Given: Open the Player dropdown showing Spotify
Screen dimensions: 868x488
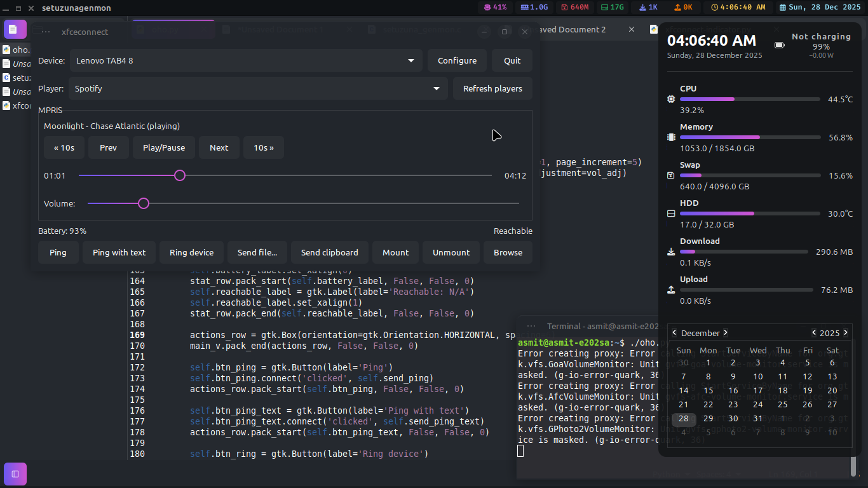Looking at the screenshot, I should 258,89.
